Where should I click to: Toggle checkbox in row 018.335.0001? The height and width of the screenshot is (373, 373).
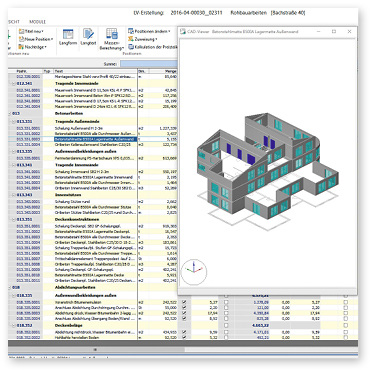tap(184, 302)
